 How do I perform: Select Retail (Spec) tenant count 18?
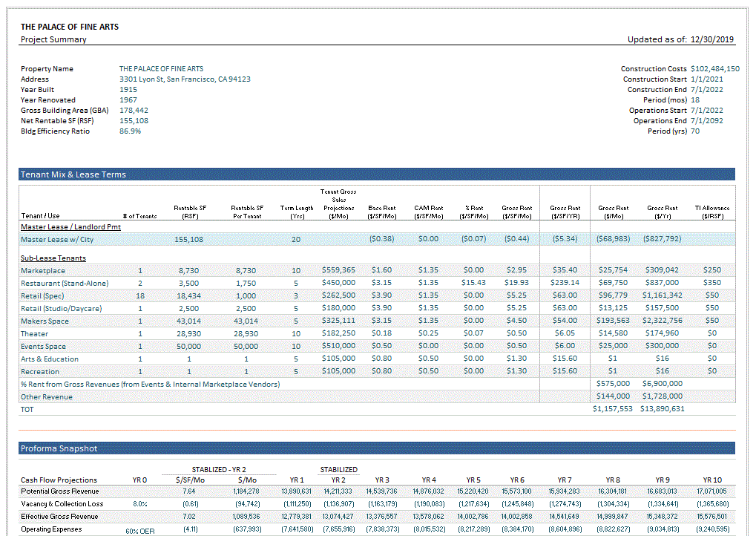click(139, 295)
